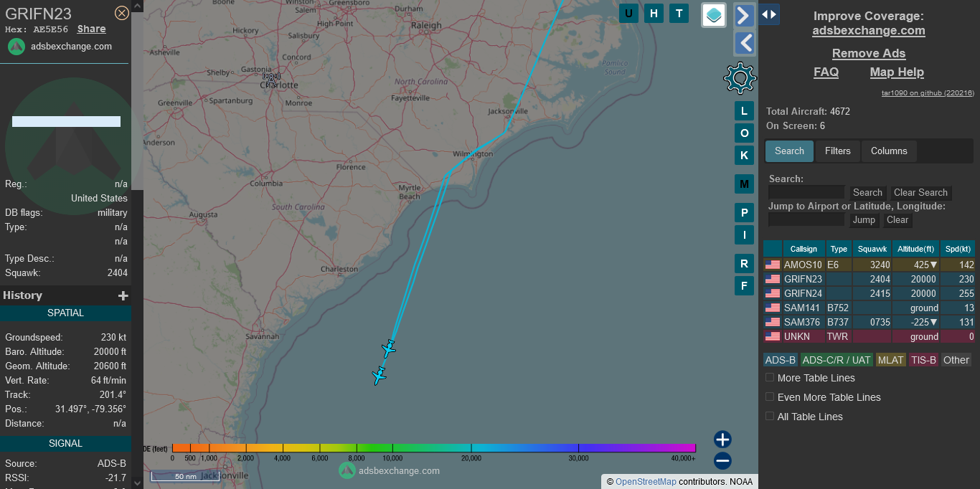The height and width of the screenshot is (489, 980).
Task: Click the upper aircraft icon on map
Action: click(388, 349)
